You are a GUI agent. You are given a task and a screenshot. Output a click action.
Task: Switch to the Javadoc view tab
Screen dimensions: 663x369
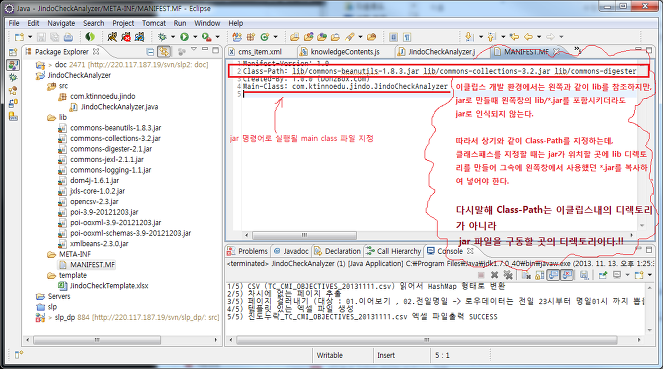(x=291, y=251)
